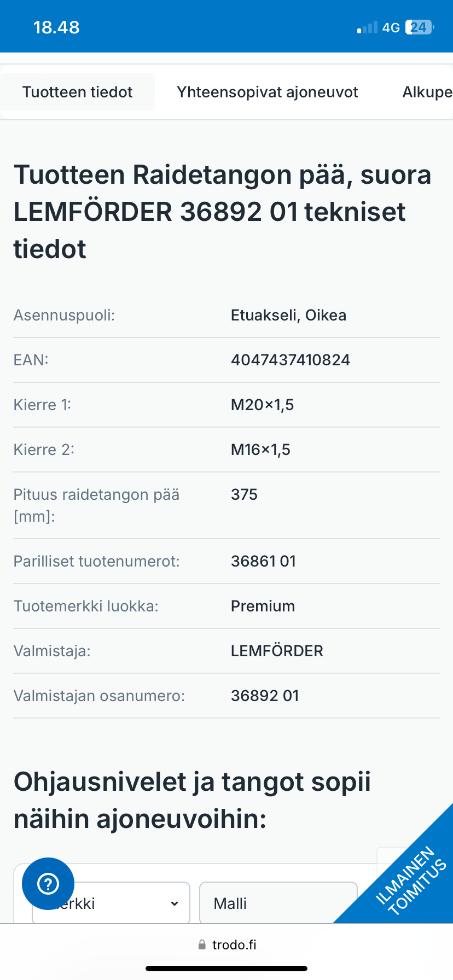Open the Malli dropdown field
Image resolution: width=453 pixels, height=980 pixels.
click(278, 903)
